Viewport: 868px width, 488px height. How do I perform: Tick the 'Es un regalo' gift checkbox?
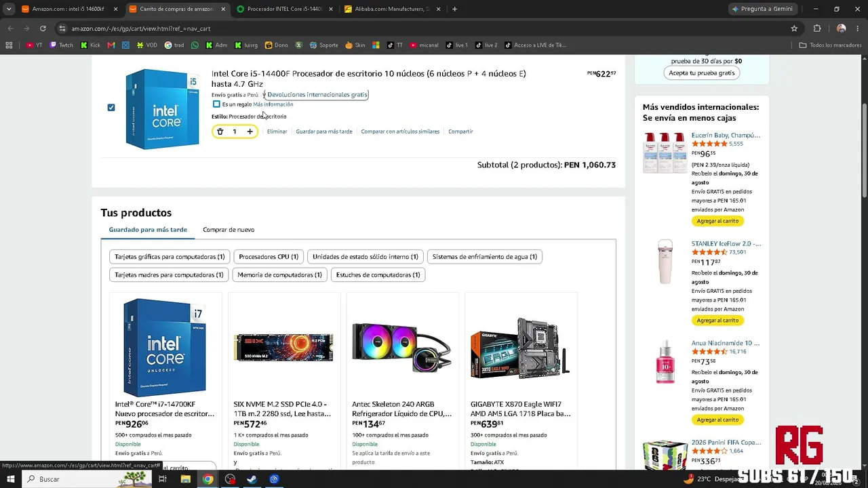216,104
